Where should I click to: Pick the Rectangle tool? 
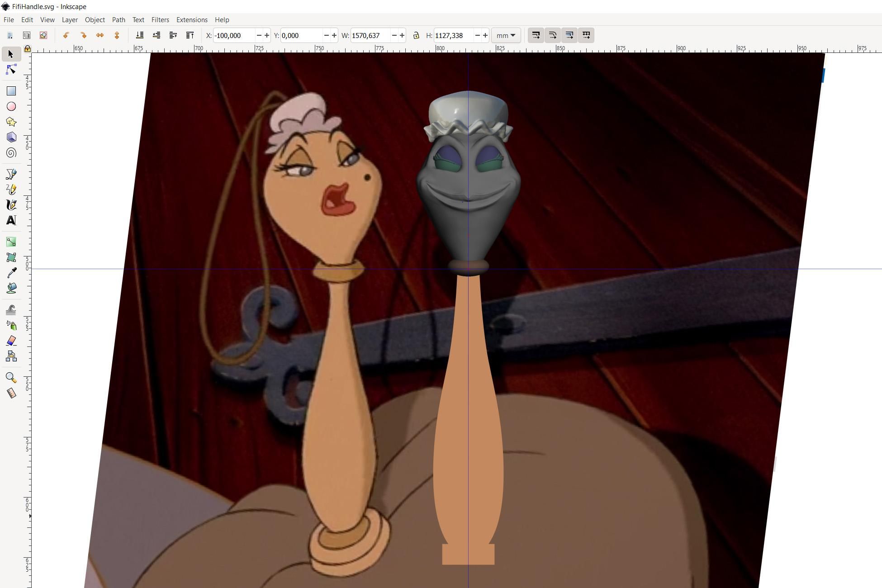pos(11,91)
